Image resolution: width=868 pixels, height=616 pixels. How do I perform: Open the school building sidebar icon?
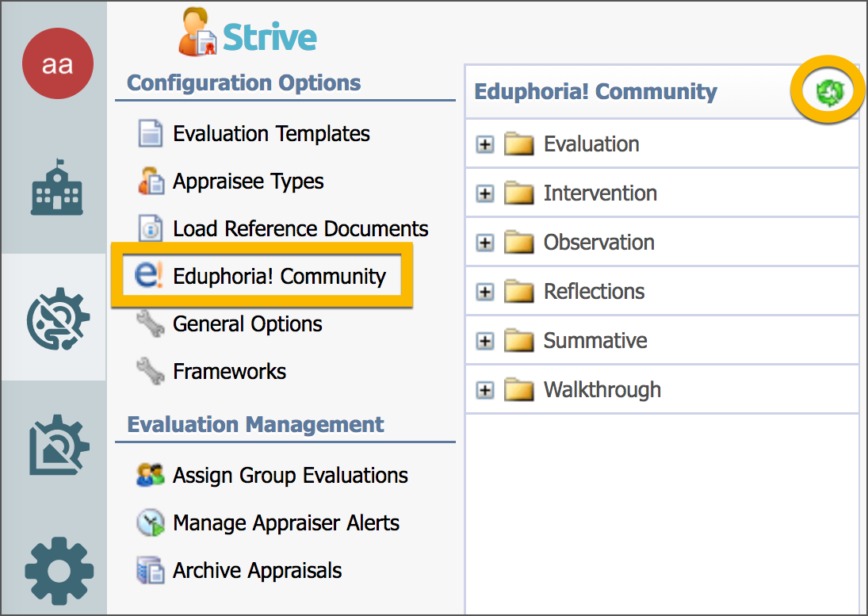57,187
